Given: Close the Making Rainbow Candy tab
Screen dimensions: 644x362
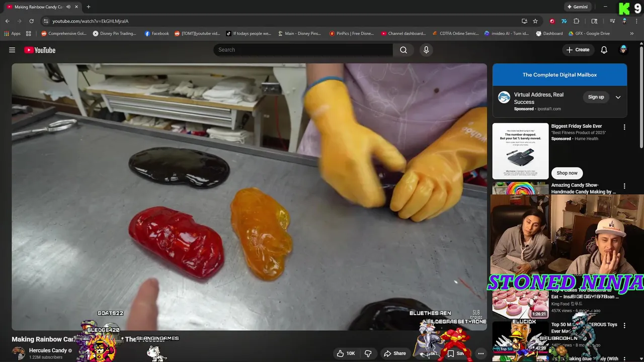Looking at the screenshot, I should click(x=75, y=7).
